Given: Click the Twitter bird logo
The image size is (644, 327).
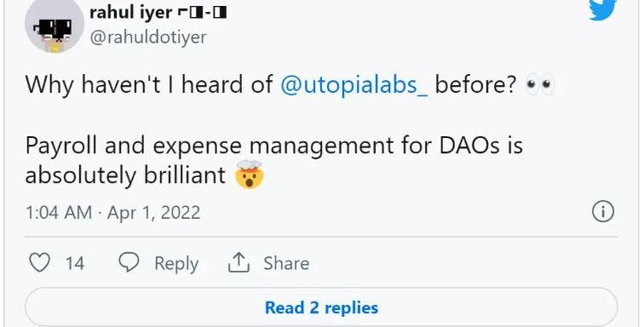Looking at the screenshot, I should click(x=603, y=9).
